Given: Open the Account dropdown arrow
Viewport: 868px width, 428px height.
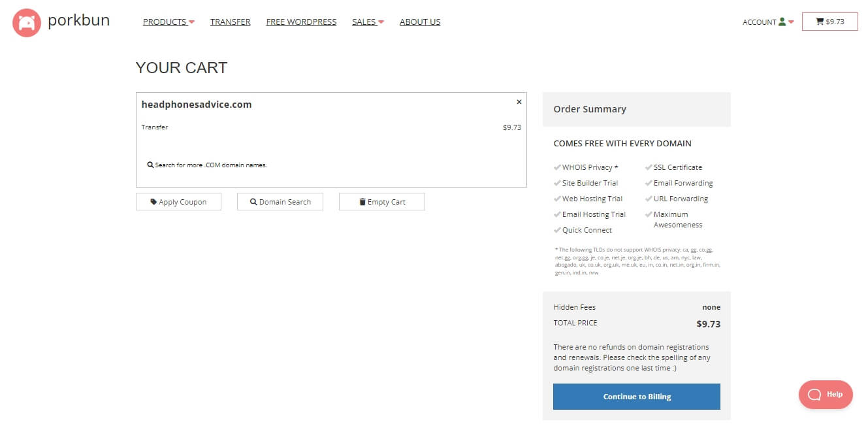Looking at the screenshot, I should tap(791, 22).
